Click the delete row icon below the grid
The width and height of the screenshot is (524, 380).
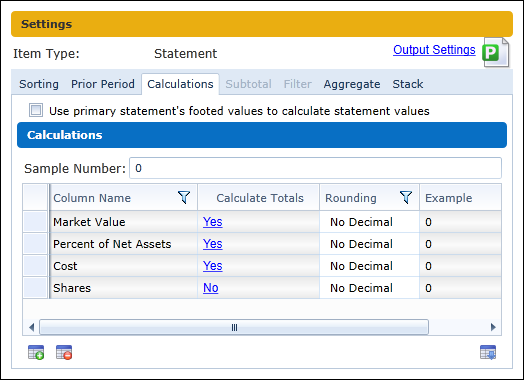click(x=64, y=352)
